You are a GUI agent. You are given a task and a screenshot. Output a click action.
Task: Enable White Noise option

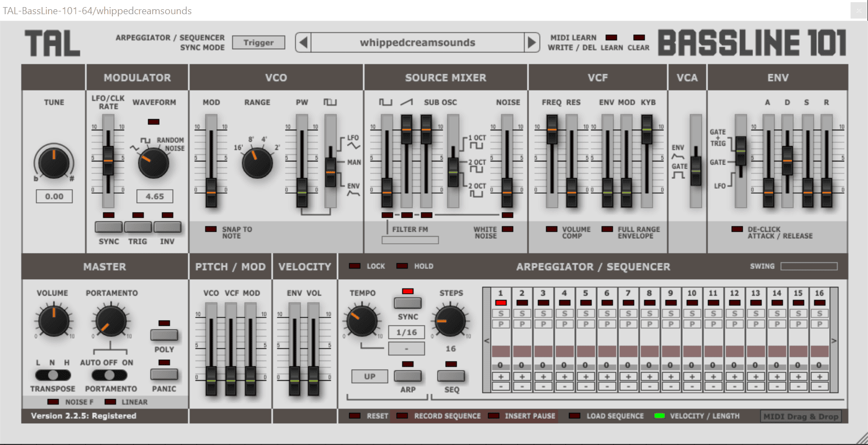[x=507, y=229]
